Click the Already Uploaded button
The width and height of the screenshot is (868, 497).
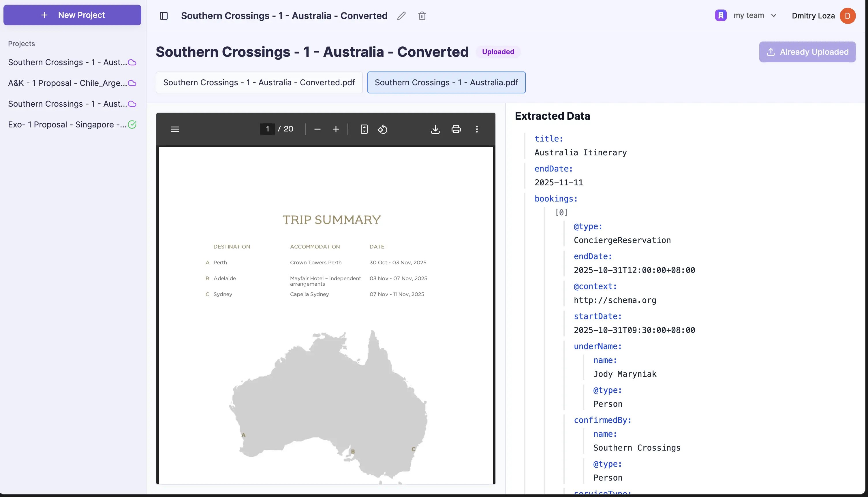(807, 52)
